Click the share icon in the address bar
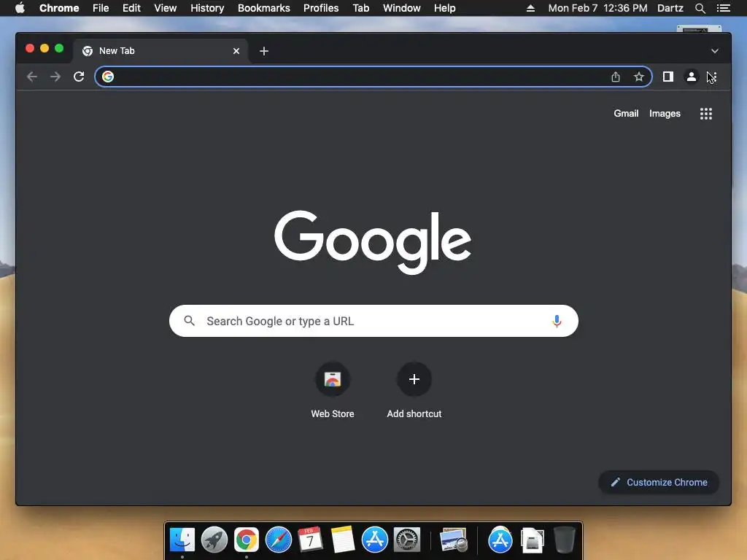Image resolution: width=747 pixels, height=560 pixels. click(x=616, y=77)
